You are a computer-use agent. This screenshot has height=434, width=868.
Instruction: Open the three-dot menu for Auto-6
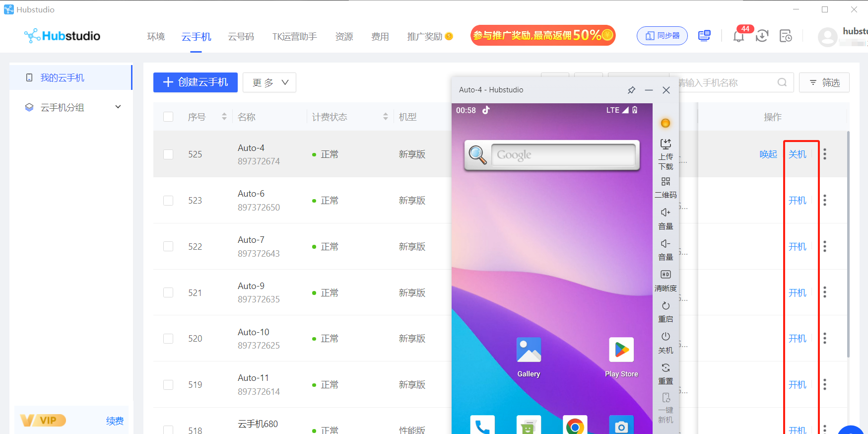825,200
